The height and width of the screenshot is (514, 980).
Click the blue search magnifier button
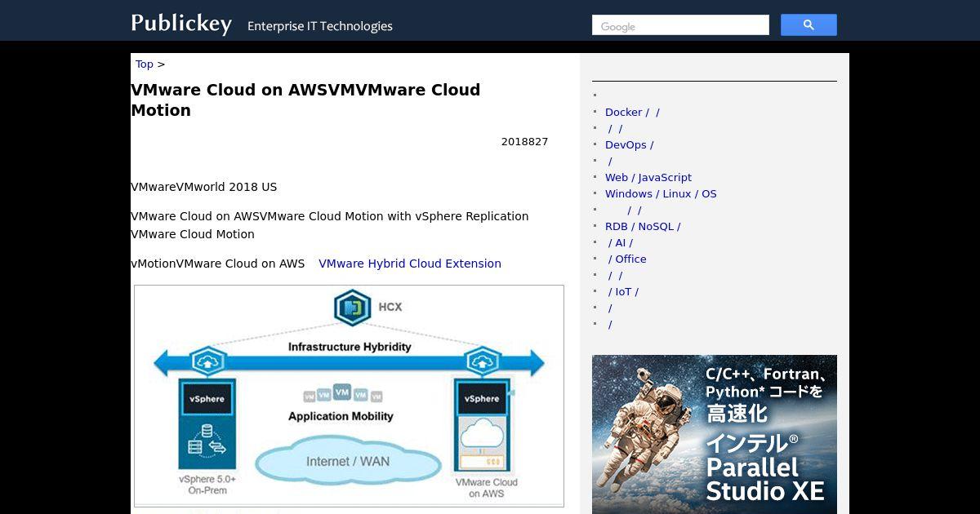tap(808, 25)
